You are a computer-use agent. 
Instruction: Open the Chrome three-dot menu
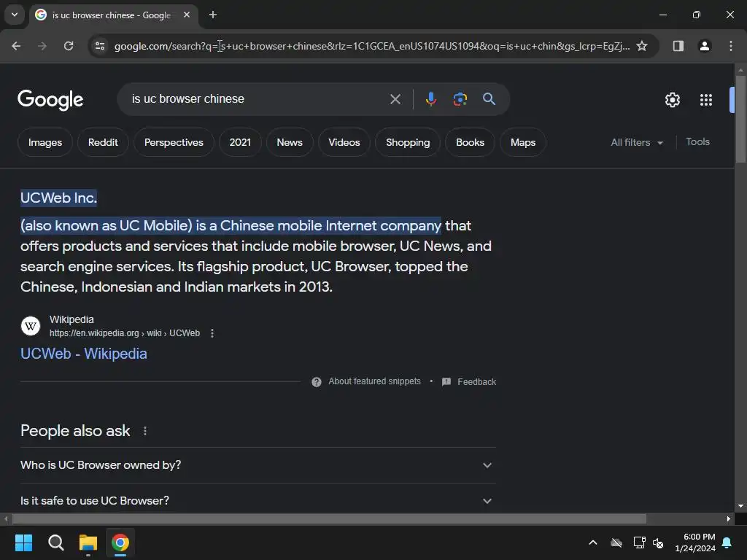coord(731,46)
